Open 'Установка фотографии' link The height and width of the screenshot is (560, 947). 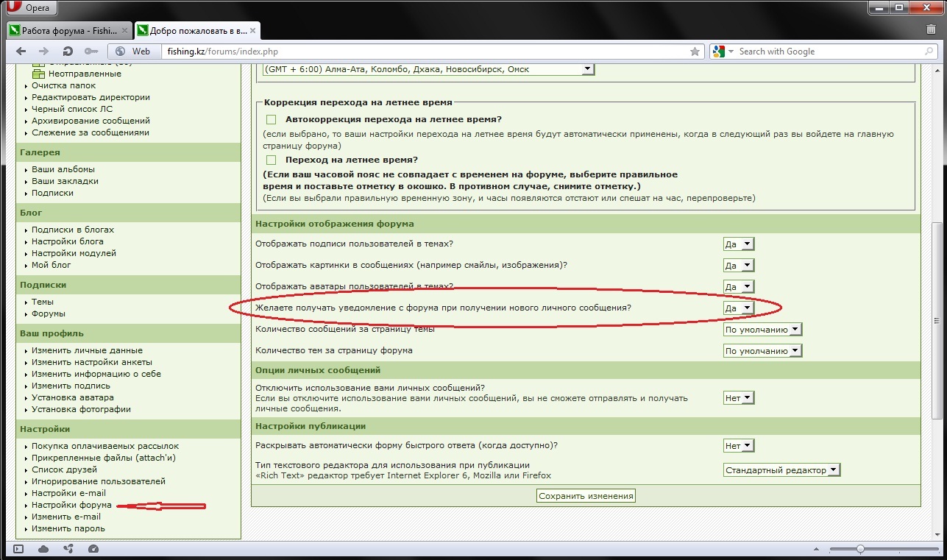pyautogui.click(x=81, y=409)
